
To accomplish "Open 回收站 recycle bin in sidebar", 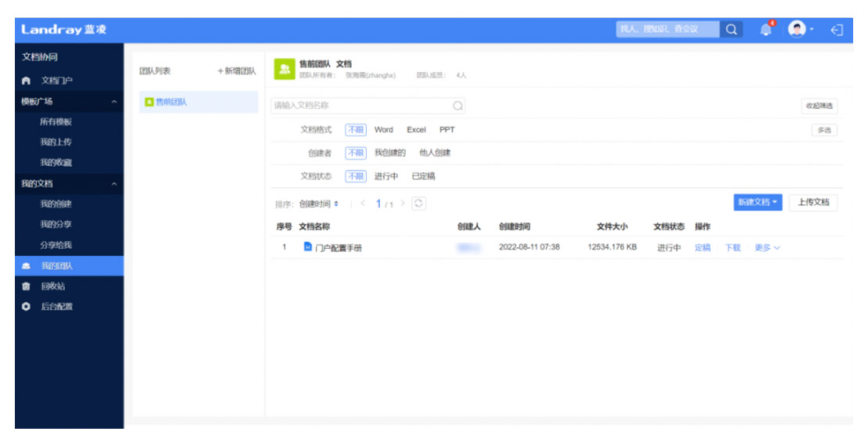I will 52,286.
